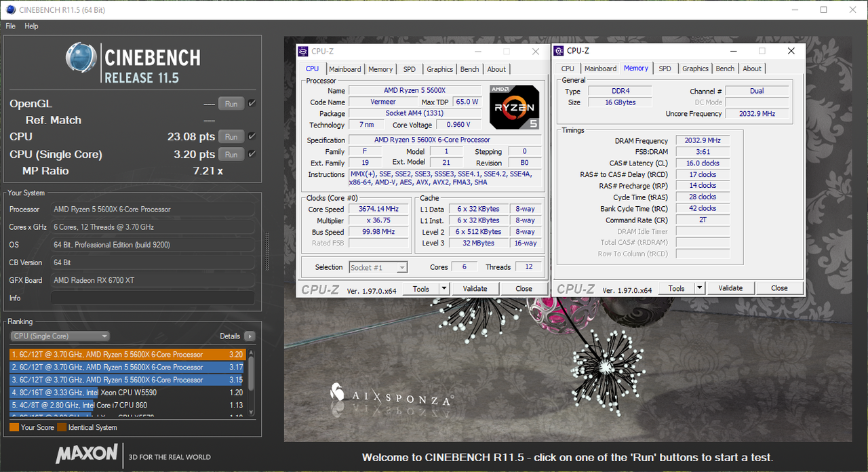Click the Identical System brown swatch
This screenshot has height=472, width=868.
pos(62,428)
